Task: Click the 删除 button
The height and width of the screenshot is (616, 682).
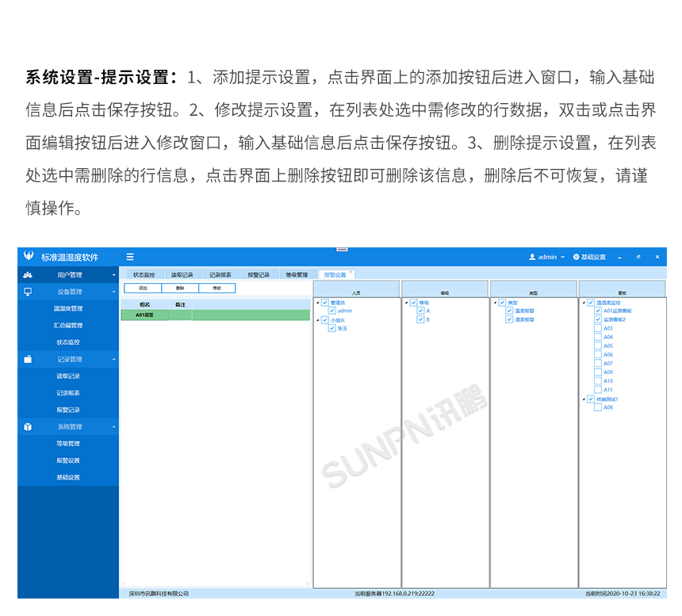Action: 180,289
